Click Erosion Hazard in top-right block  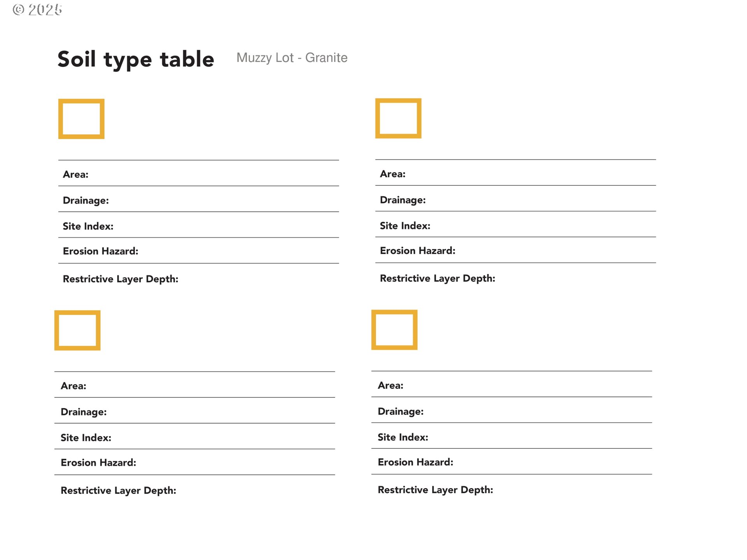pos(417,251)
